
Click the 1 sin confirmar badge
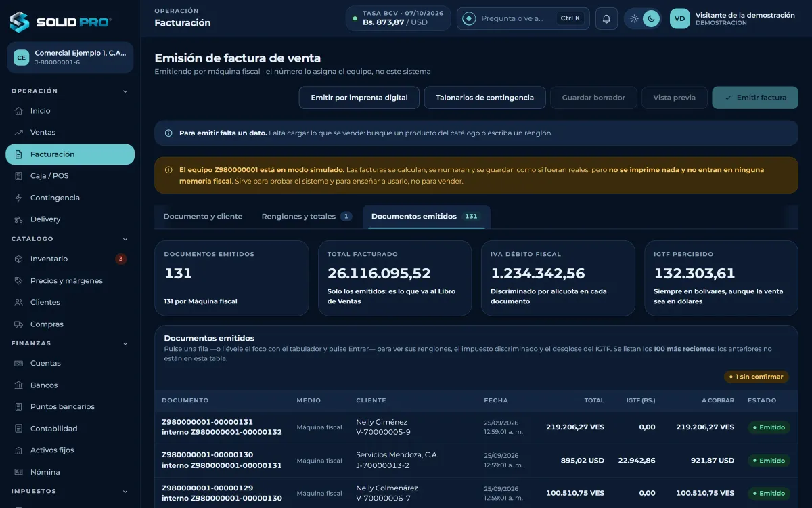coord(757,377)
